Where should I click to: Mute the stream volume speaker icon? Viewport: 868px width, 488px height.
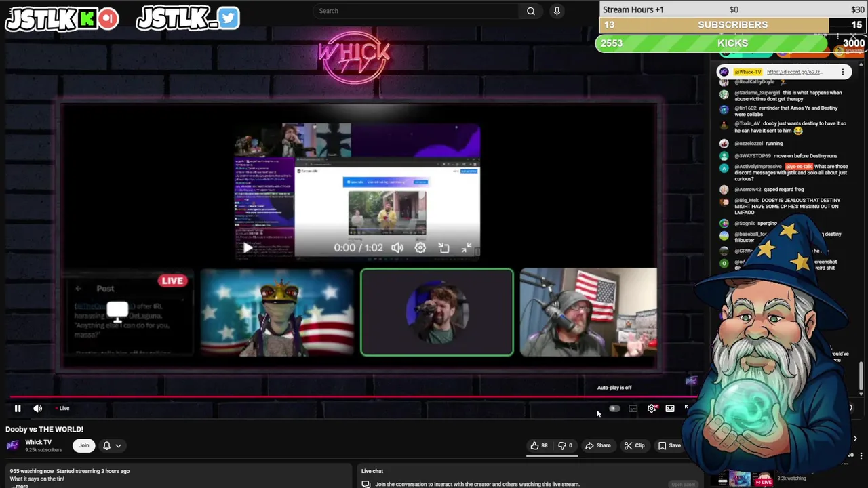38,408
